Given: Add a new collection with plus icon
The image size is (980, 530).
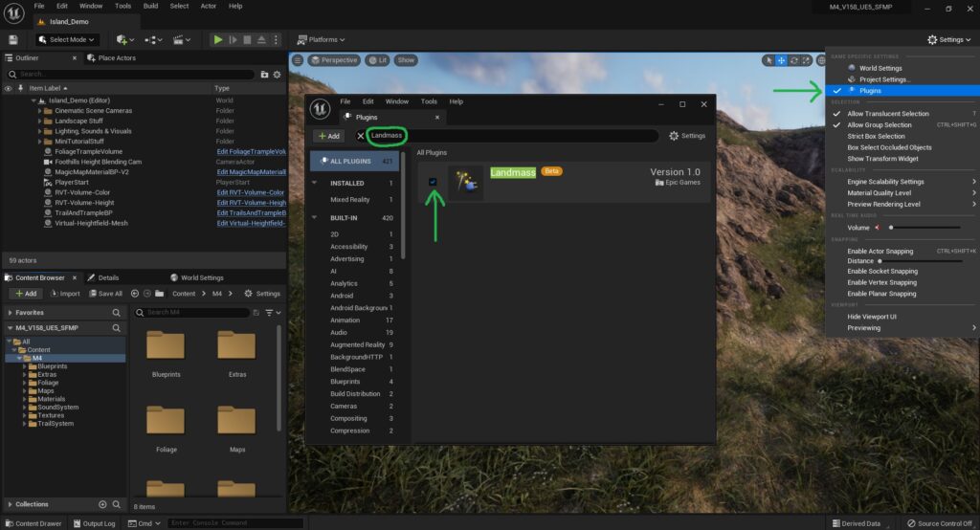Looking at the screenshot, I should pyautogui.click(x=102, y=504).
